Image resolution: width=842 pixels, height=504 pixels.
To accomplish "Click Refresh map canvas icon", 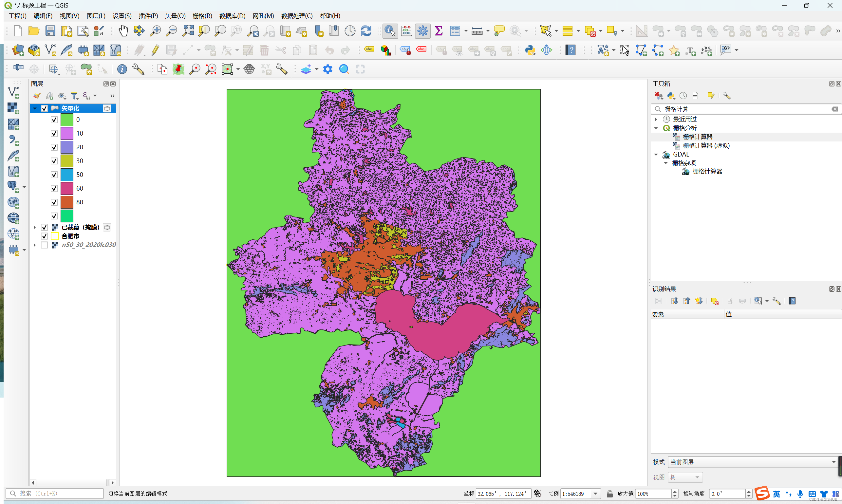I will click(366, 31).
